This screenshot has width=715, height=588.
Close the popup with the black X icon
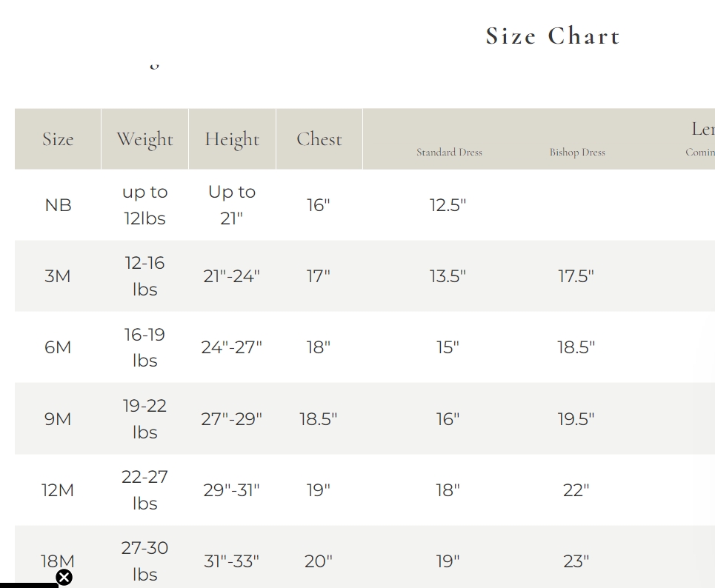(64, 578)
